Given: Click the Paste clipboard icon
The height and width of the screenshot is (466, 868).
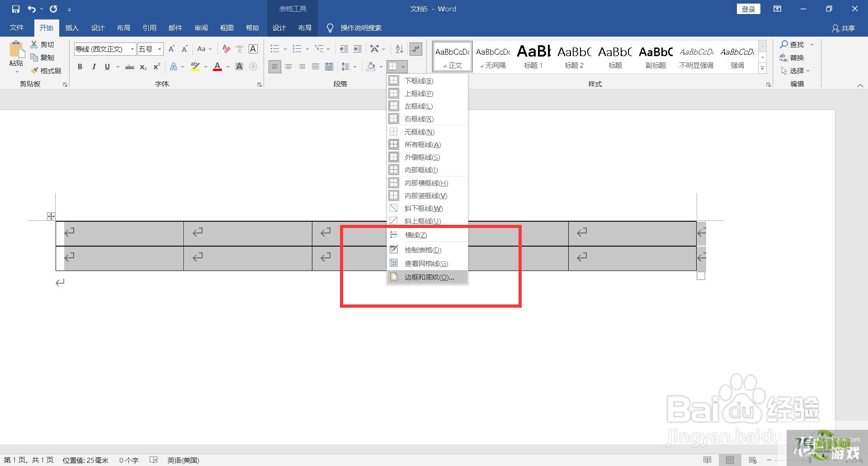Looking at the screenshot, I should tap(16, 49).
